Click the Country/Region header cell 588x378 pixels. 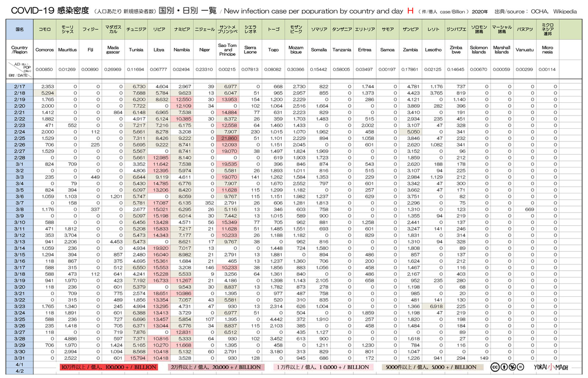[x=20, y=50]
